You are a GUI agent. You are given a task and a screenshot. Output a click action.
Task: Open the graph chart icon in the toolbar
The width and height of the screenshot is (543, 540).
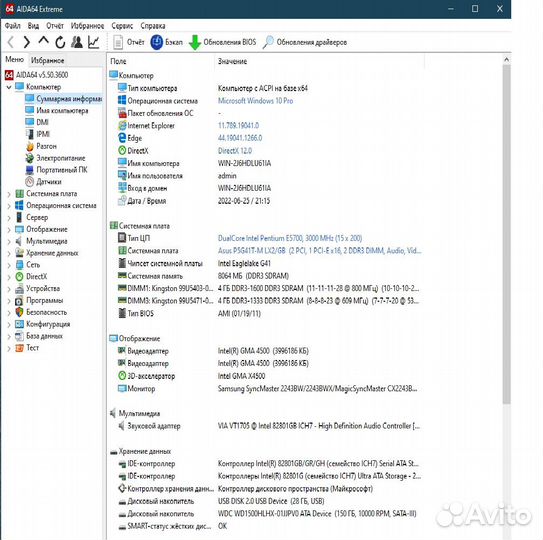[94, 42]
